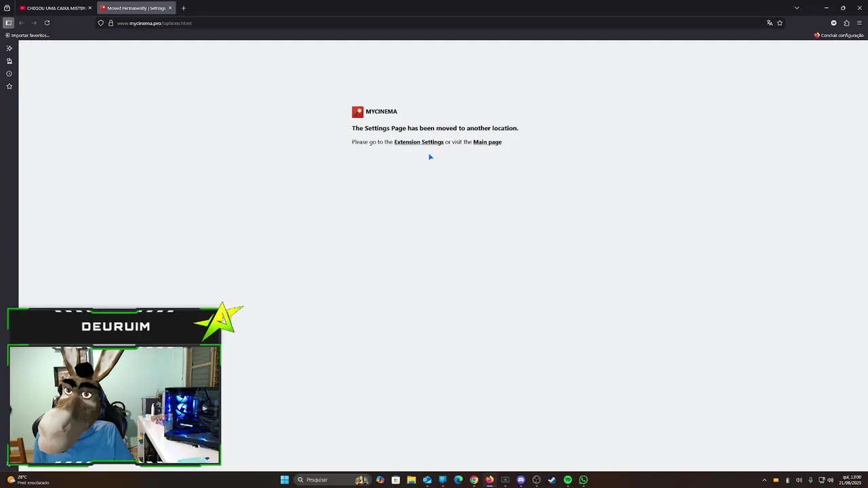Viewport: 868px width, 488px height.
Task: Click the taskbar microphone tray icon
Action: point(810,480)
